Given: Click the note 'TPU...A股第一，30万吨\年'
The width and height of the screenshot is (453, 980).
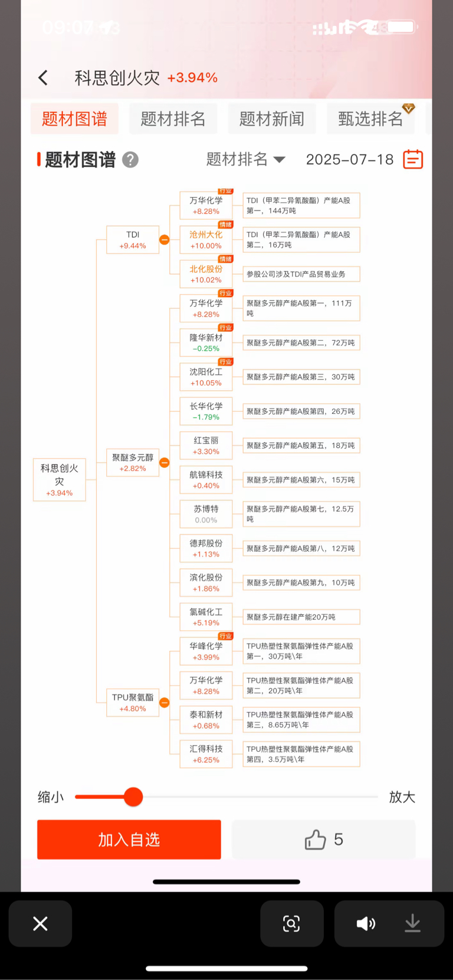Looking at the screenshot, I should [x=301, y=652].
